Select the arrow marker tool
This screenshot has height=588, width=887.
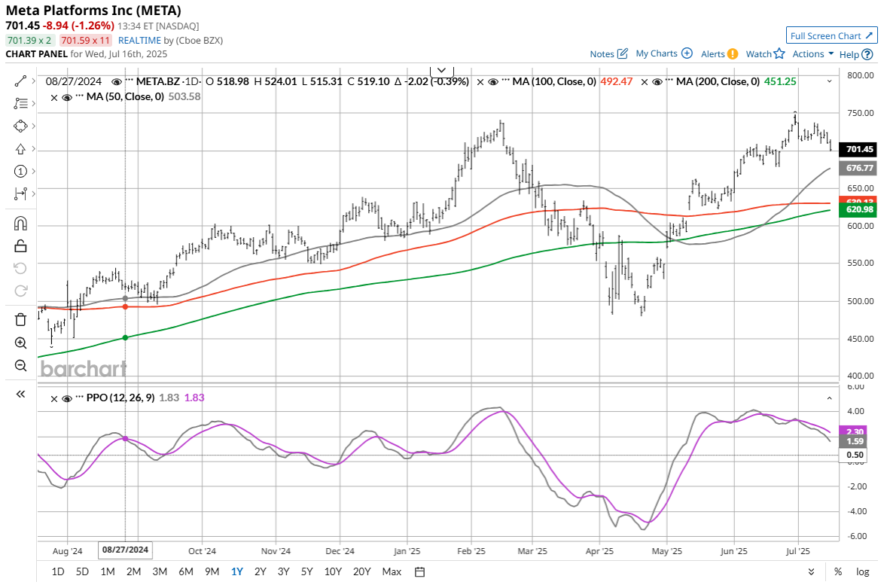point(20,149)
